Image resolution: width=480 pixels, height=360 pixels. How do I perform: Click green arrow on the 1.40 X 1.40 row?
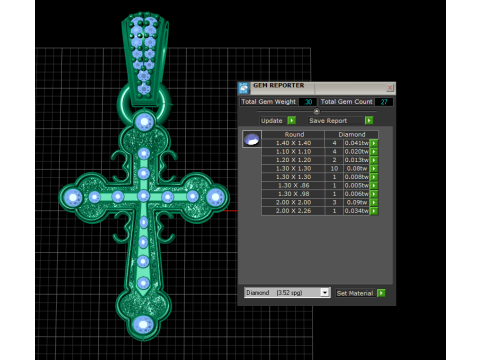pos(374,143)
